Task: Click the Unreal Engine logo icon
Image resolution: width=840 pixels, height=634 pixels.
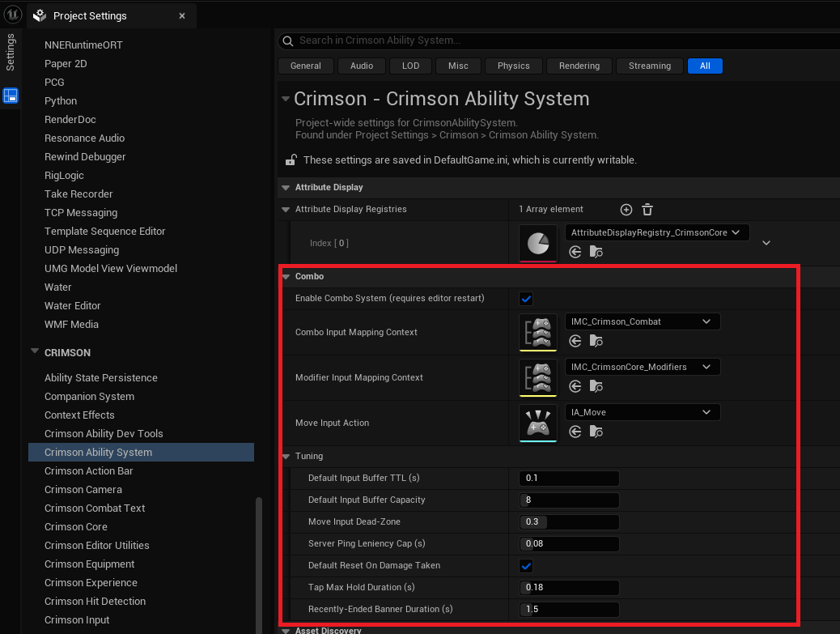Action: (x=12, y=14)
